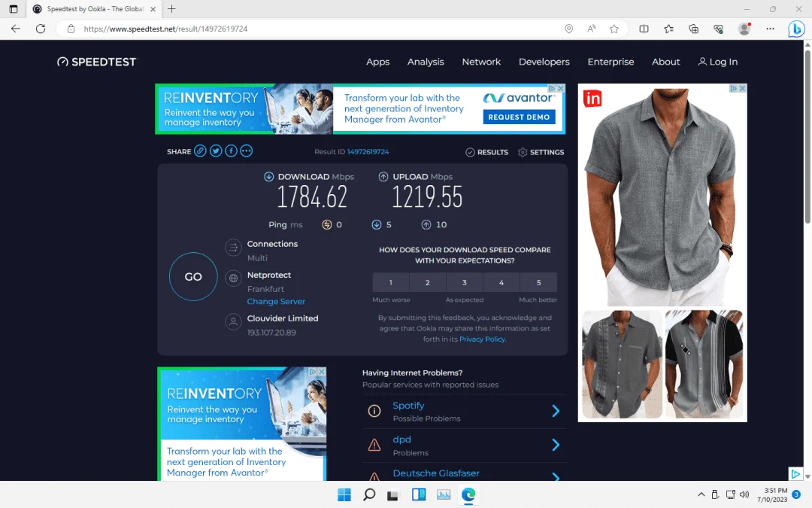This screenshot has height=508, width=812.
Task: Refresh the Speedtest page
Action: [41, 29]
